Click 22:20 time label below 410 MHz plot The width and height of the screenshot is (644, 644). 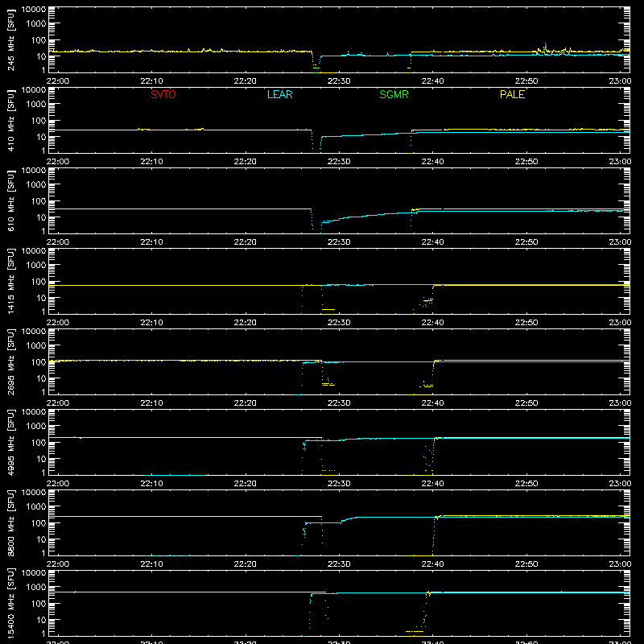pyautogui.click(x=246, y=162)
